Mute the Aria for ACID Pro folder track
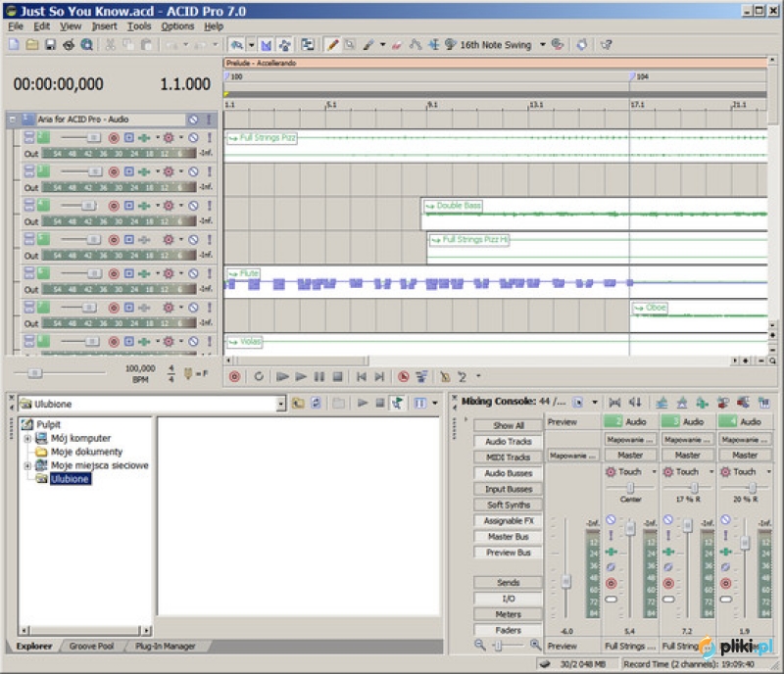This screenshot has height=674, width=784. coord(193,120)
